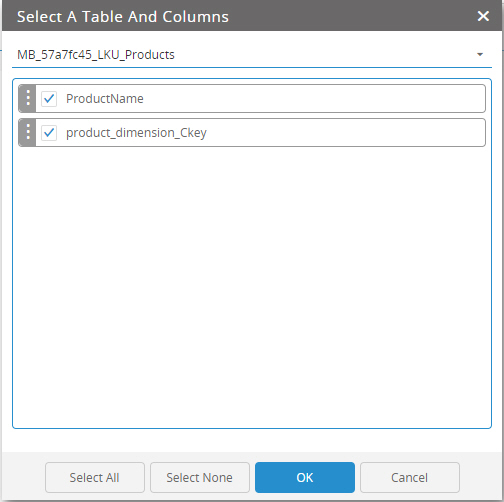Viewport: 504px width, 502px height.
Task: Confirm the selection with OK
Action: [x=305, y=477]
